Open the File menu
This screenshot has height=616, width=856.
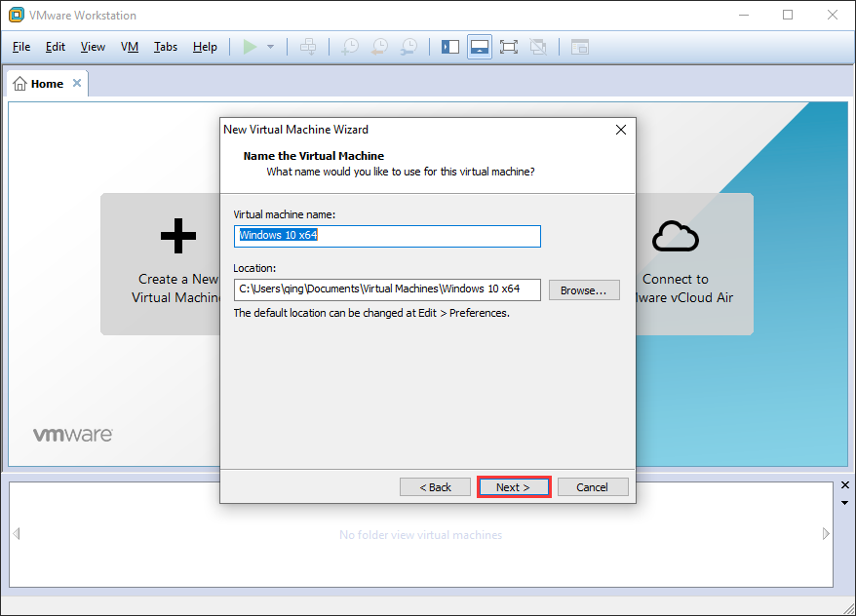pos(21,47)
